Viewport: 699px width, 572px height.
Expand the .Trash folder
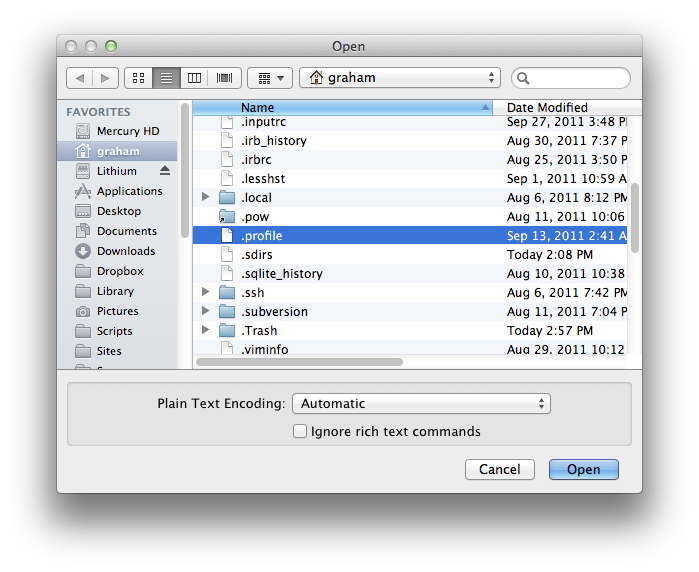(x=206, y=331)
